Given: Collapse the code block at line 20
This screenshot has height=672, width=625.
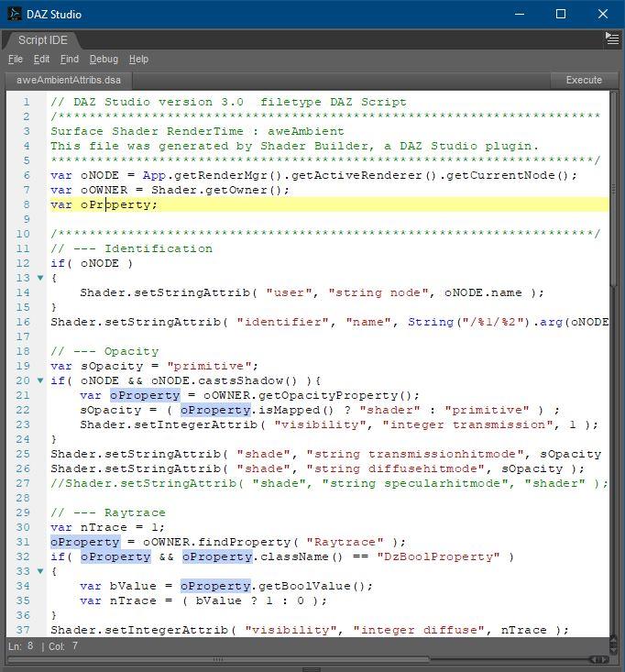Looking at the screenshot, I should [x=40, y=380].
